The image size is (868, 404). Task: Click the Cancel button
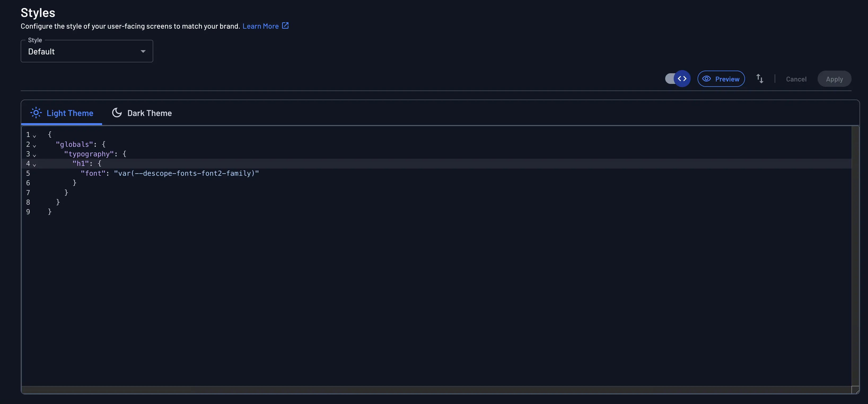pyautogui.click(x=796, y=79)
